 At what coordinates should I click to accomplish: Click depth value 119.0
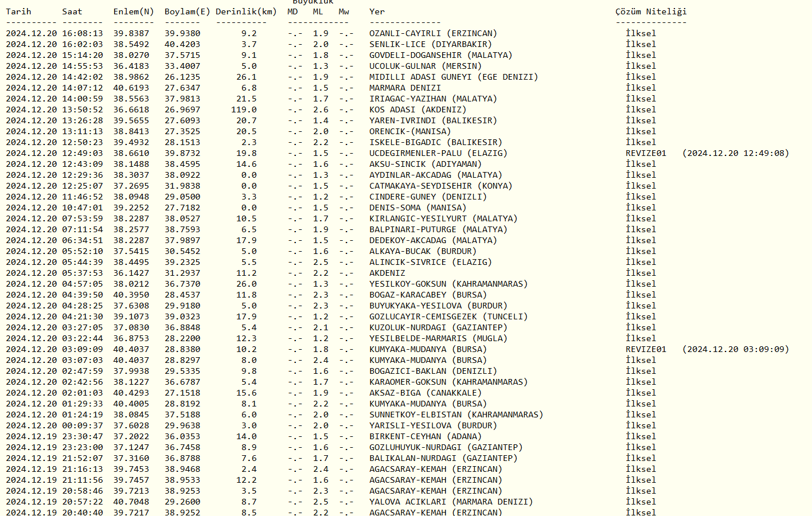(x=244, y=110)
